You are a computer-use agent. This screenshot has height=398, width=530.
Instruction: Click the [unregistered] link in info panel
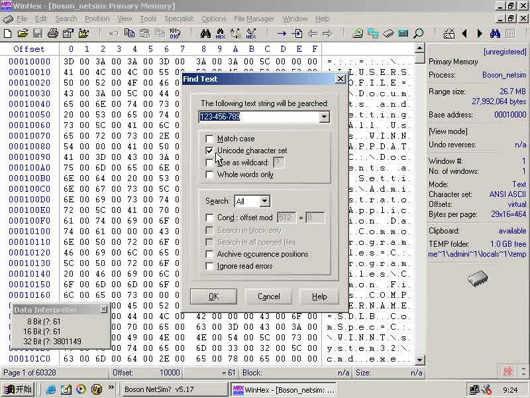pyautogui.click(x=505, y=52)
